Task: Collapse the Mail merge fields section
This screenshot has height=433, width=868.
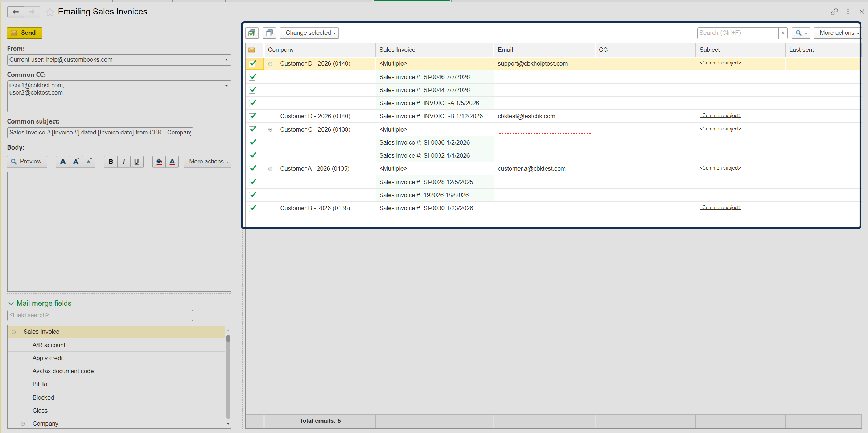Action: 11,303
